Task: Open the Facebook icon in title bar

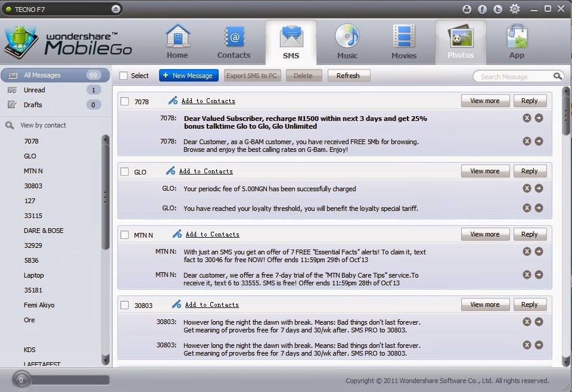Action: pyautogui.click(x=482, y=9)
